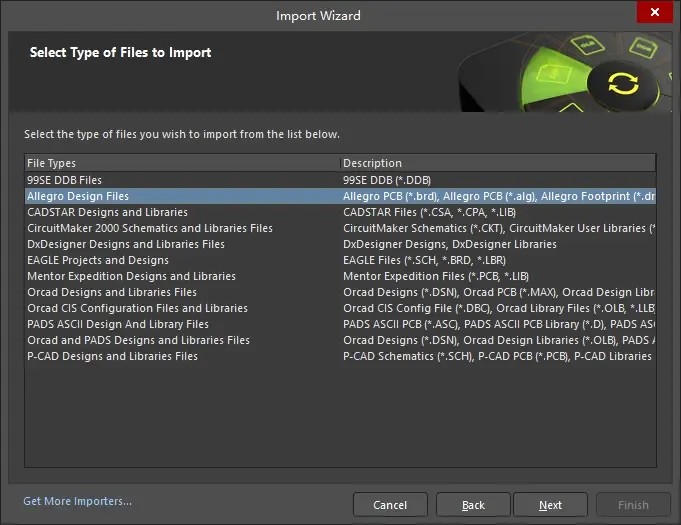Click the File Types column header
681x525 pixels.
[182, 163]
